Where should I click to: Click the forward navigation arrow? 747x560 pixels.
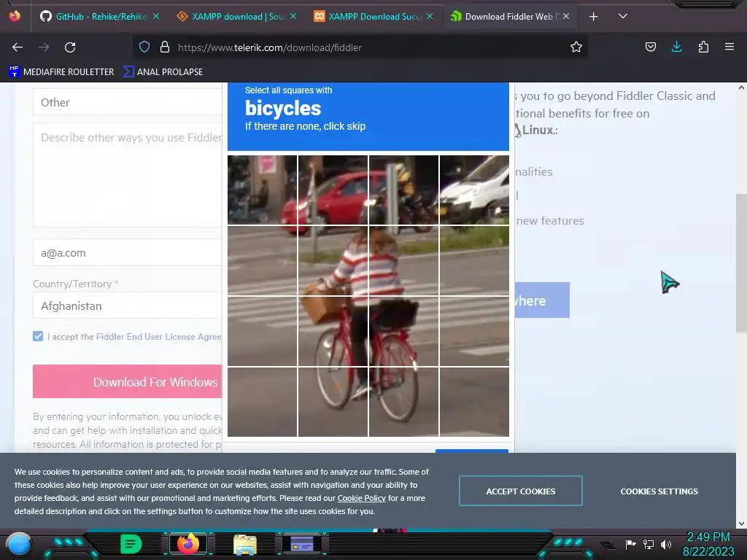click(x=44, y=47)
